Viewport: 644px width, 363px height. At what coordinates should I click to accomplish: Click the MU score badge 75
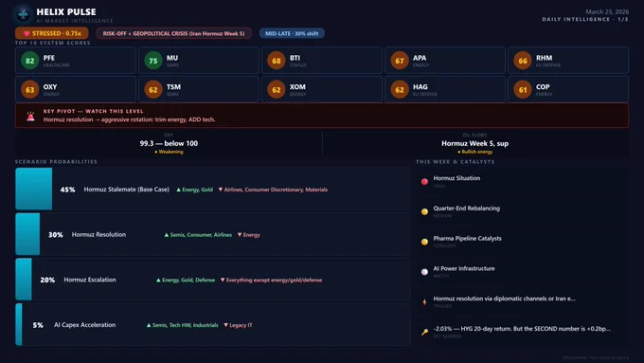[x=153, y=61]
